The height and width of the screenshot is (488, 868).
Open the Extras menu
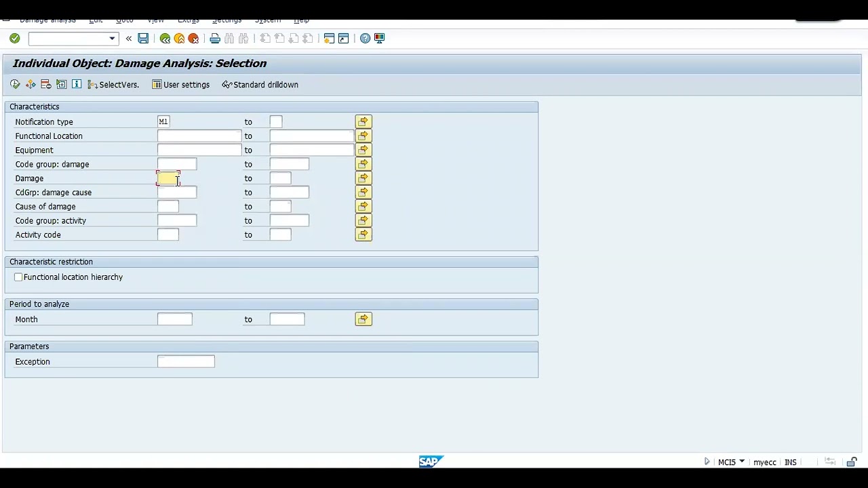click(189, 20)
